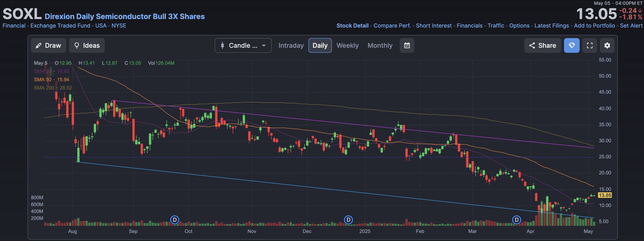Click the pencil icon in Draw button

pos(39,45)
